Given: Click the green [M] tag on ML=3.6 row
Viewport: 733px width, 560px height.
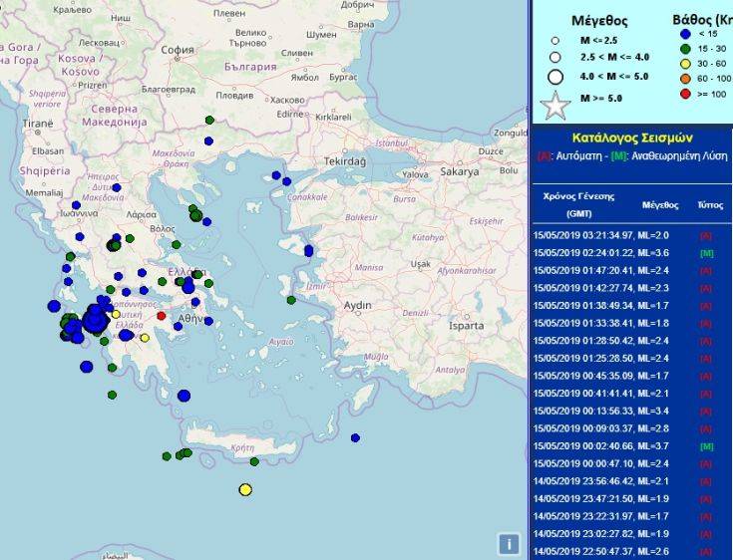Looking at the screenshot, I should pyautogui.click(x=706, y=253).
